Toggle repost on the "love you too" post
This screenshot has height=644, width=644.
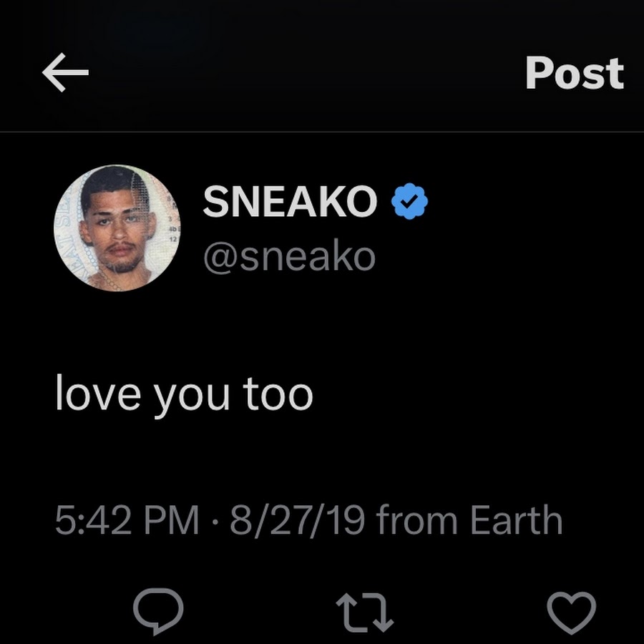[x=364, y=612]
